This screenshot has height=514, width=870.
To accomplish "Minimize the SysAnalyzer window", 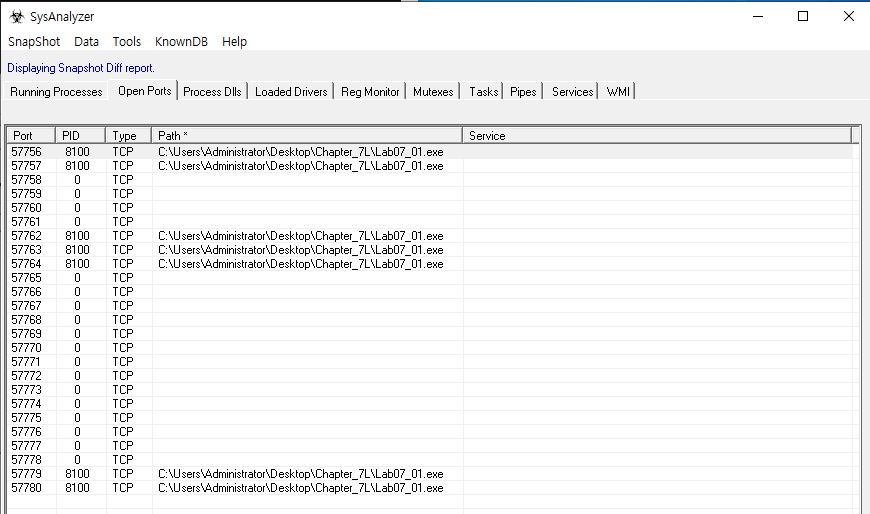I will coord(758,16).
